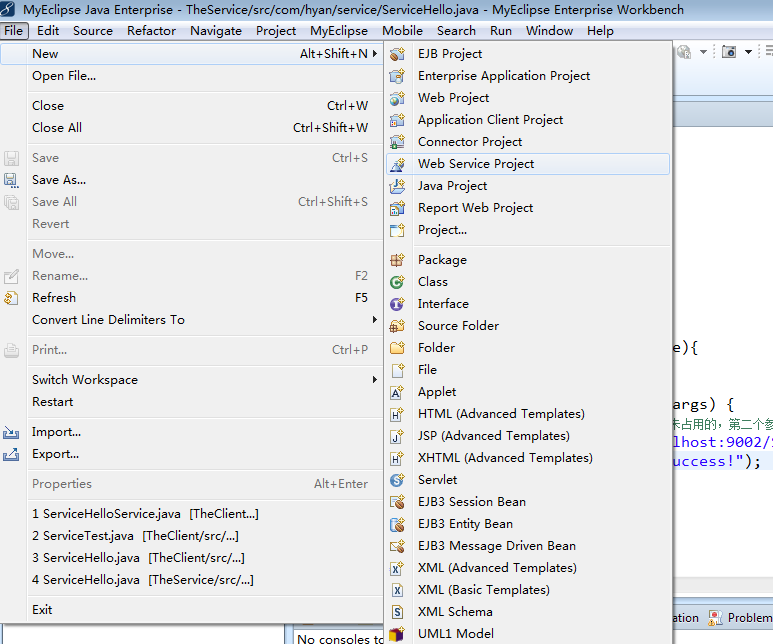The height and width of the screenshot is (644, 773).
Task: Click the Save As floppy icon
Action: tap(11, 180)
